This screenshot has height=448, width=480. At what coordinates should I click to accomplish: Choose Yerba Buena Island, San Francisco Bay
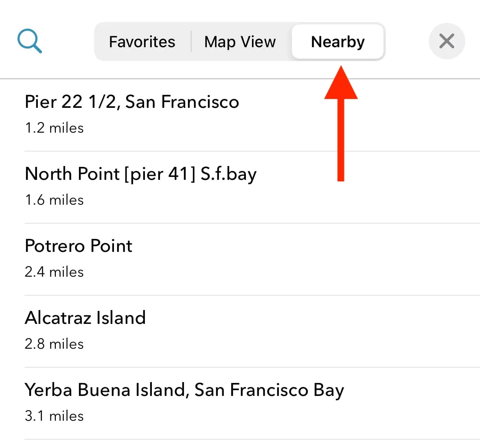coord(184,390)
